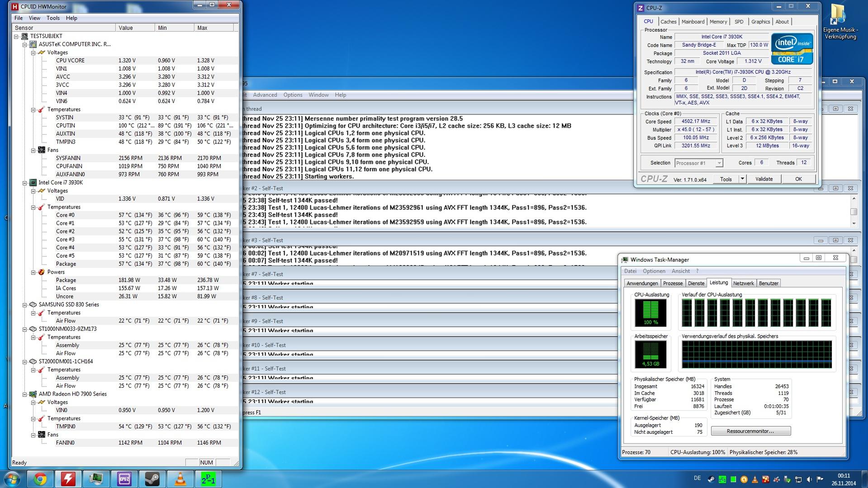Screen dimensions: 868x488
Task: Click the Powers flame icon in HWMonitor
Action: 41,272
